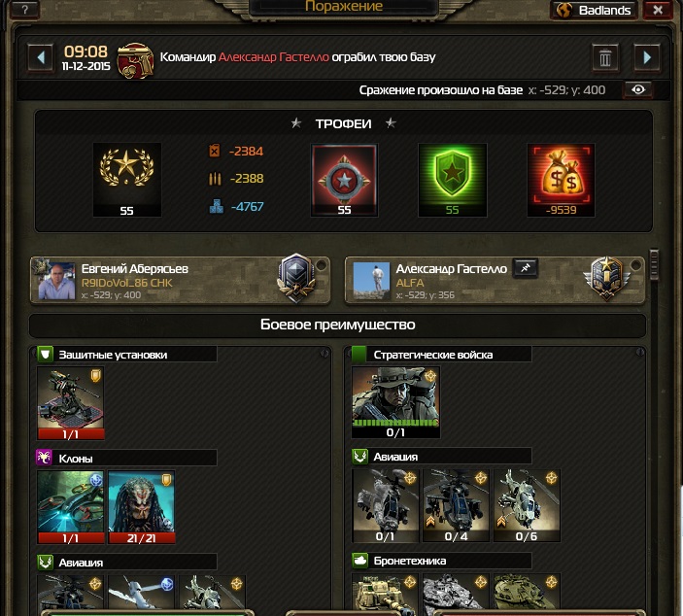Go to next report with right arrow

click(x=647, y=57)
